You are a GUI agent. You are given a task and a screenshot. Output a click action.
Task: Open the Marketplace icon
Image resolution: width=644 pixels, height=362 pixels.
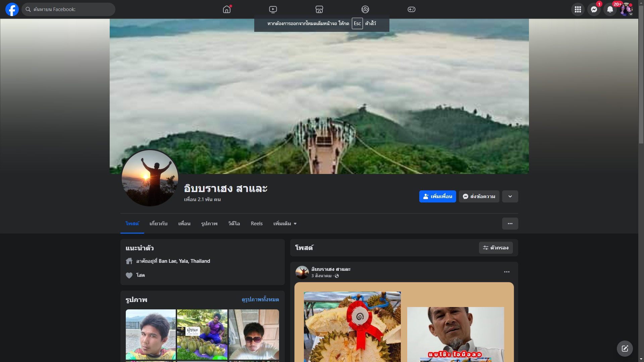[x=319, y=9]
